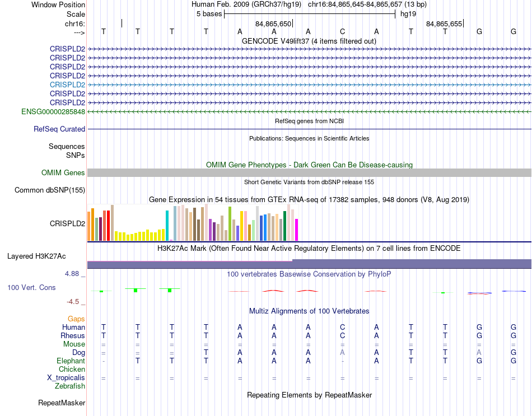Open 'Repeating Elements by RepeatMasker' title
532x416 pixels.
(x=309, y=395)
